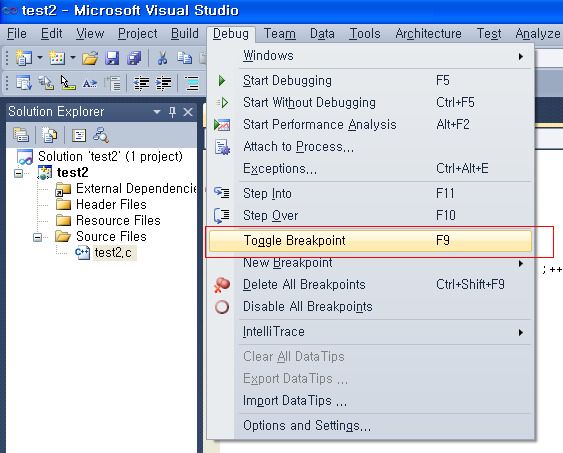This screenshot has height=453, width=563.
Task: Click the A> text toolbar icon
Action: pos(90,84)
